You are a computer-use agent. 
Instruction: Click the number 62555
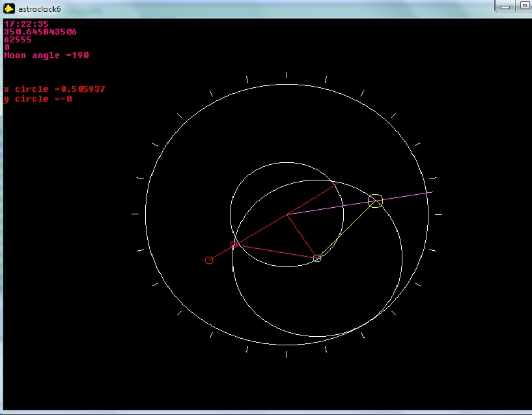[x=18, y=39]
